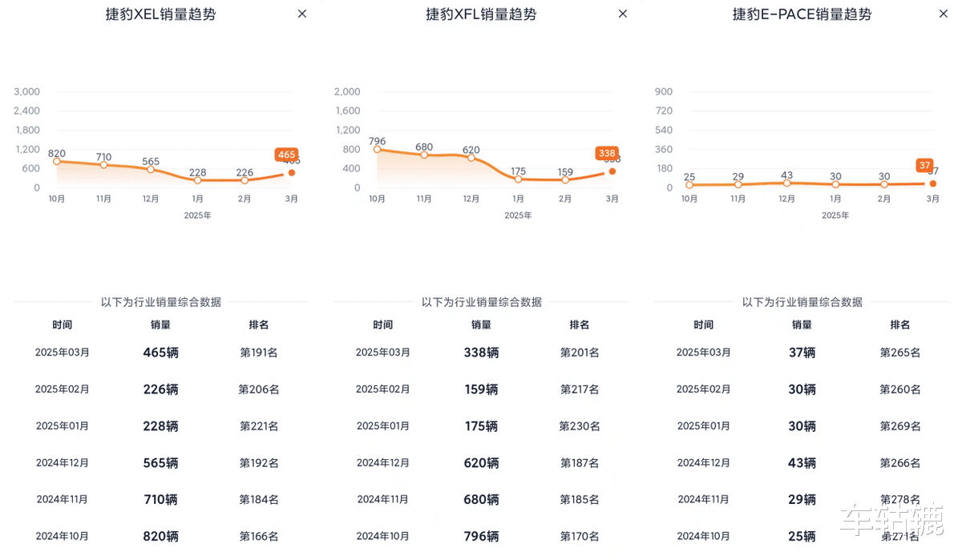Click the 29辆 sales cell
This screenshot has height=560, width=962.
pyautogui.click(x=802, y=500)
